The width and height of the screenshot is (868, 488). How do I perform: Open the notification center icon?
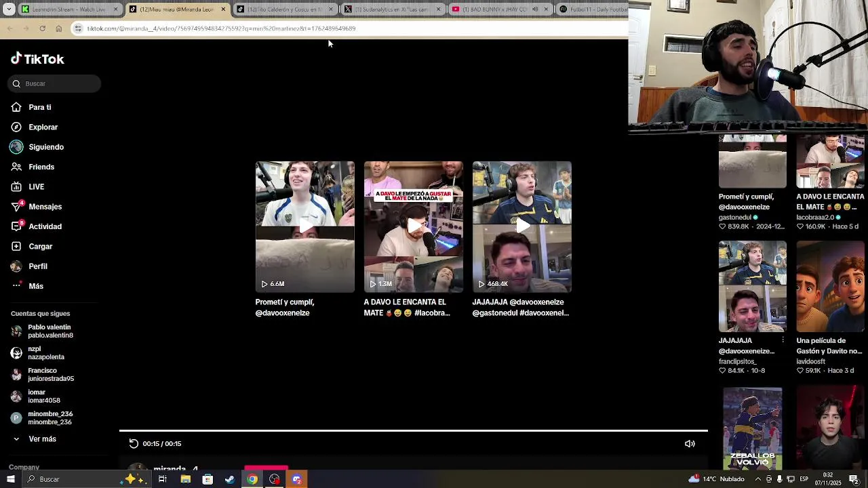(x=854, y=479)
